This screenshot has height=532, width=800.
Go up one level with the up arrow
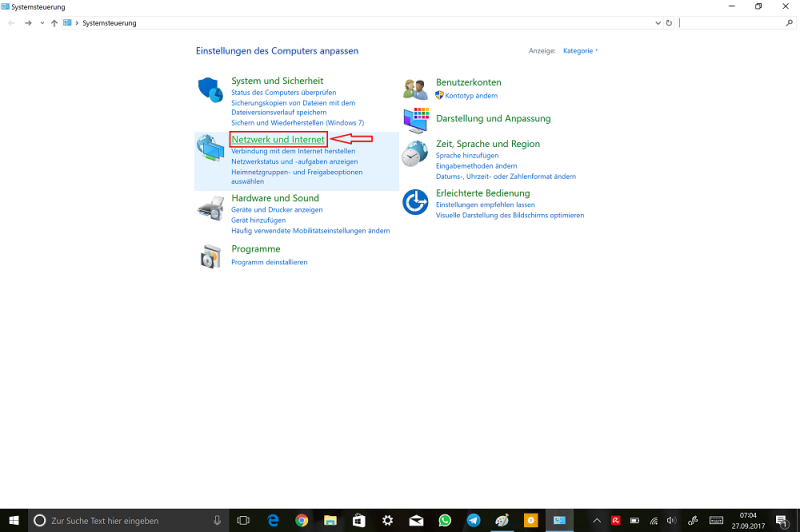(54, 23)
